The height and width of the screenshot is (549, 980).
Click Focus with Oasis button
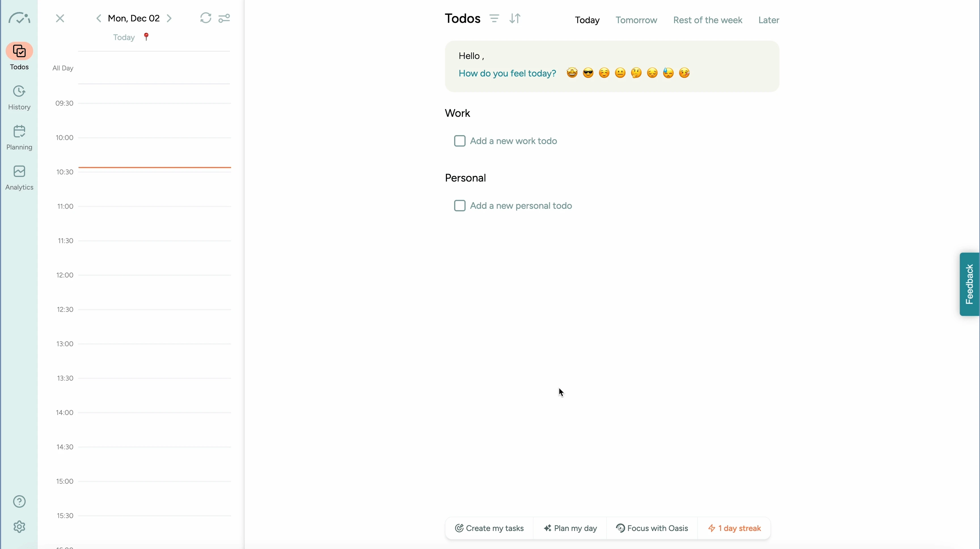click(652, 528)
